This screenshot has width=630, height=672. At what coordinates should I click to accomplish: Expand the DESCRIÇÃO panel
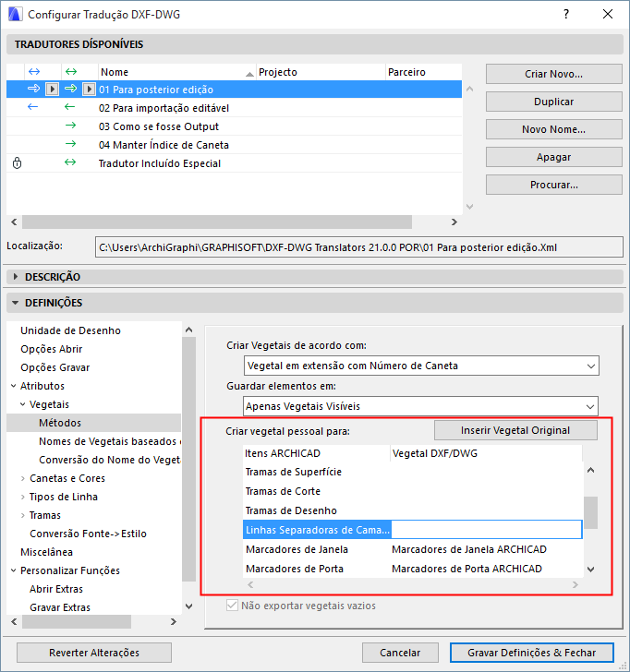click(x=16, y=277)
